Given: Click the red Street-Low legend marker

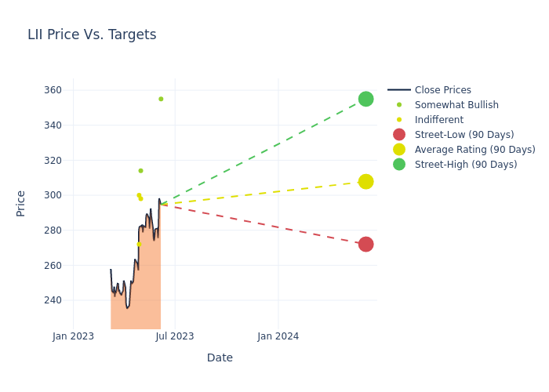Looking at the screenshot, I should 399,135.
